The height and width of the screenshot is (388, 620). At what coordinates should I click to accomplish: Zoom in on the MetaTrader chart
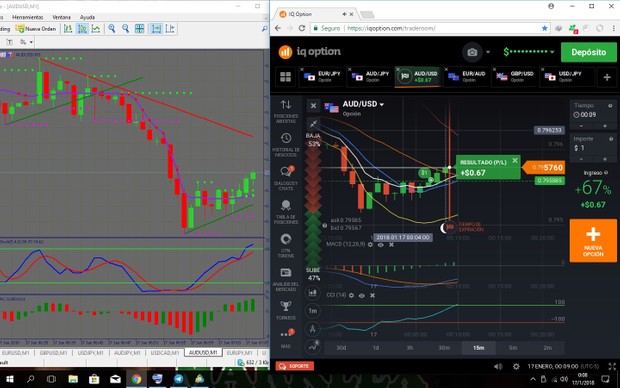112,28
